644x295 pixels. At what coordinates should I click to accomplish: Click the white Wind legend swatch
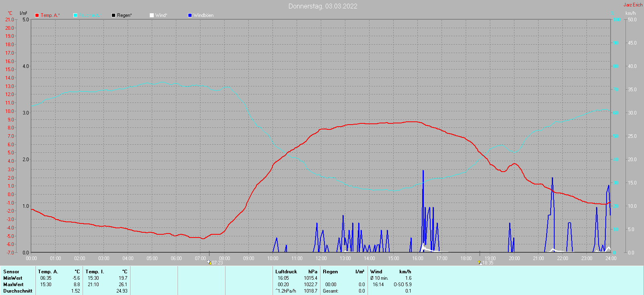(x=152, y=15)
